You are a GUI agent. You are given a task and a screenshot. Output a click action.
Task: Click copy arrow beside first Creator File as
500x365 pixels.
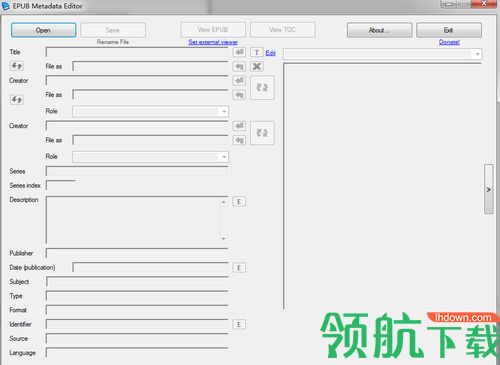click(239, 95)
